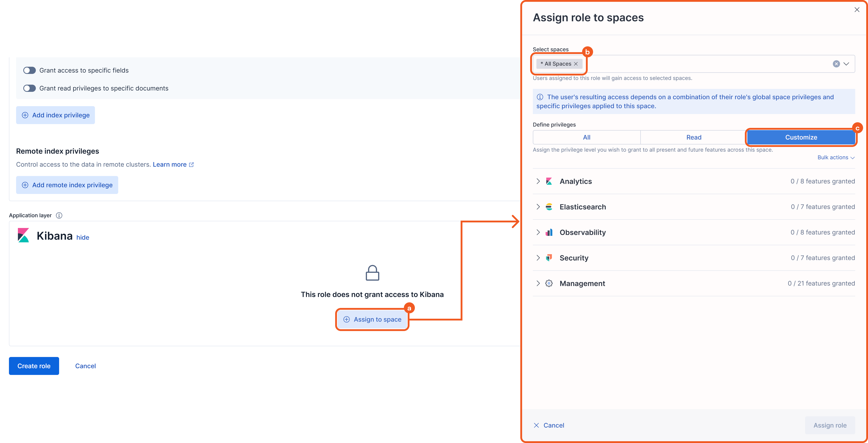Remove the All Spaces tag with X
Image resolution: width=868 pixels, height=443 pixels.
point(576,64)
